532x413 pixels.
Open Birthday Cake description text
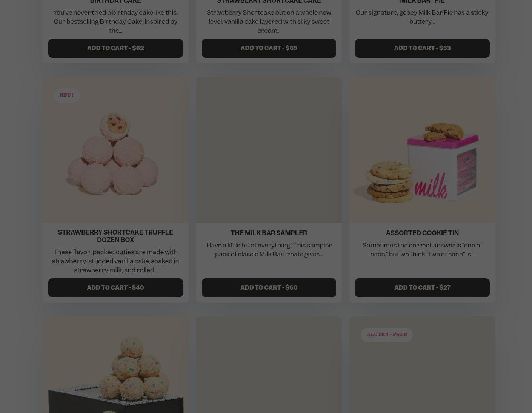point(115,21)
